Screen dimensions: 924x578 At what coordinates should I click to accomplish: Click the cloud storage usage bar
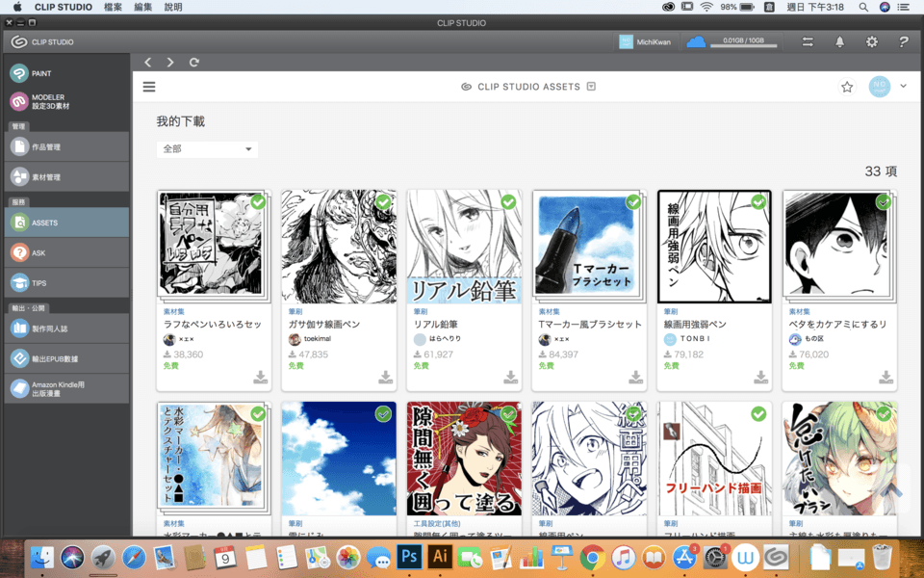[x=746, y=42]
